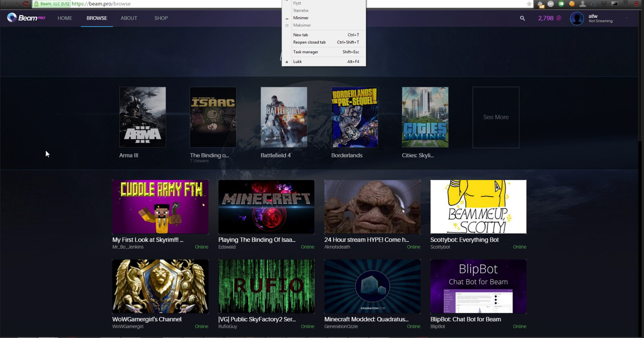Click the Aknotsdeath username
Viewport: 644px width, 338px height.
click(338, 247)
